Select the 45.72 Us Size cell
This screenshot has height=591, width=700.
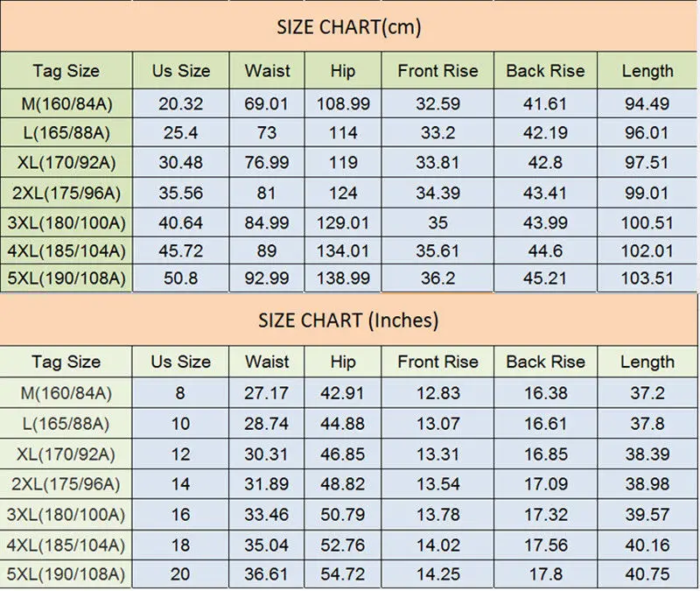point(181,250)
